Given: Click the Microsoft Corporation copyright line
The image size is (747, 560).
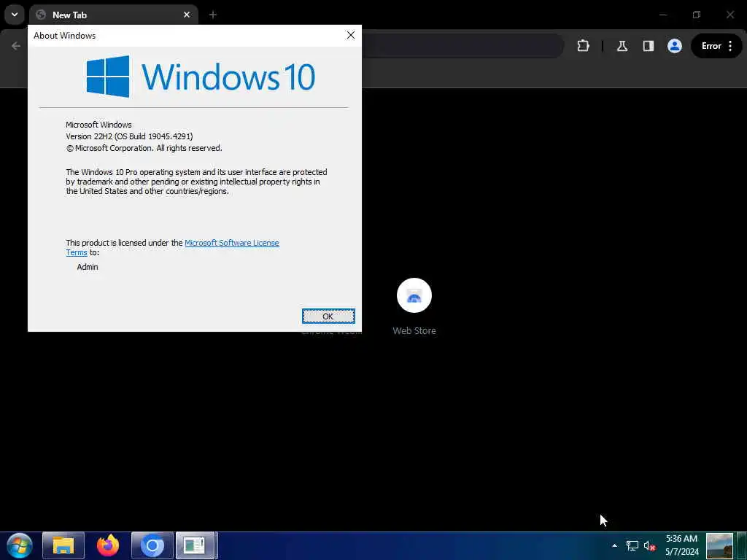Looking at the screenshot, I should coord(144,148).
